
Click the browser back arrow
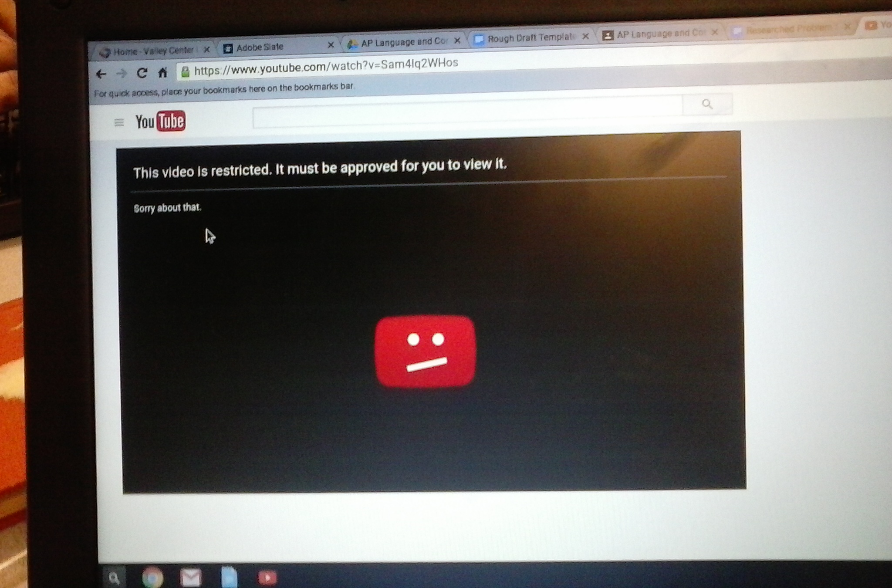click(101, 74)
